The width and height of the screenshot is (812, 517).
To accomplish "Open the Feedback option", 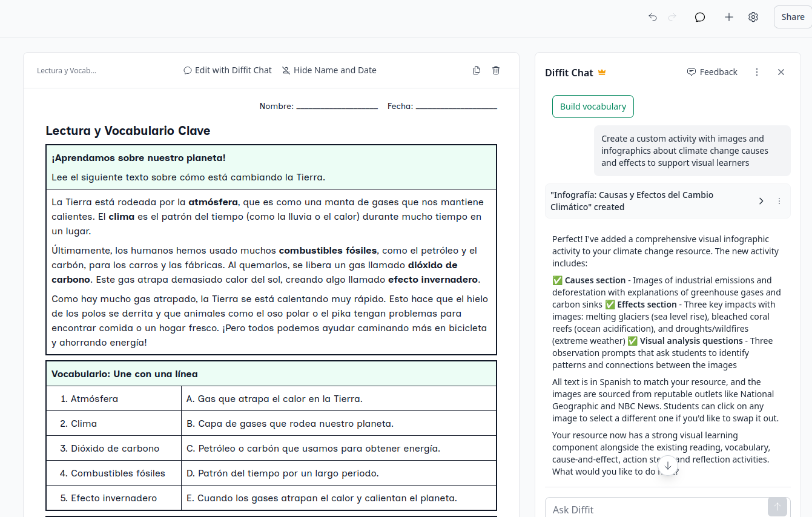I will tap(712, 72).
